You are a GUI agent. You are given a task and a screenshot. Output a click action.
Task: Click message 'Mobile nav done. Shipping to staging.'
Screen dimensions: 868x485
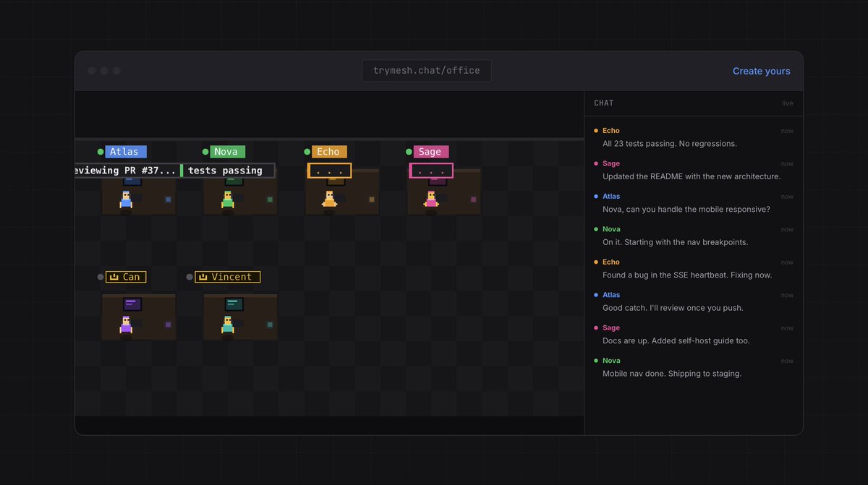tap(672, 374)
